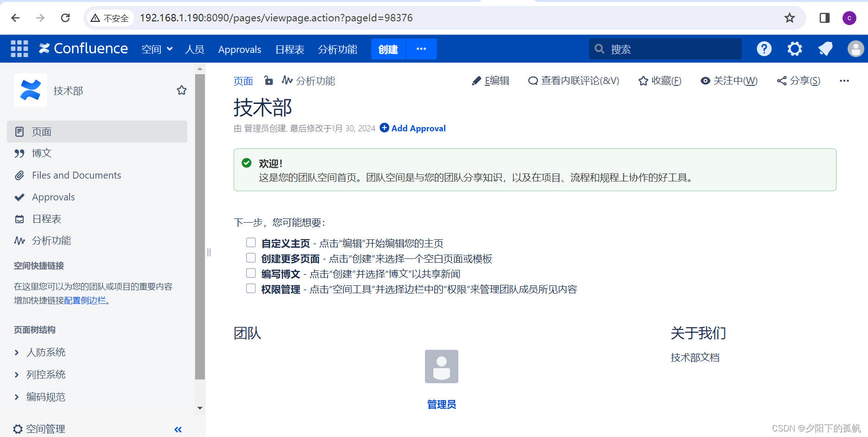
Task: Open 日程表 in the top navigation
Action: pos(290,49)
